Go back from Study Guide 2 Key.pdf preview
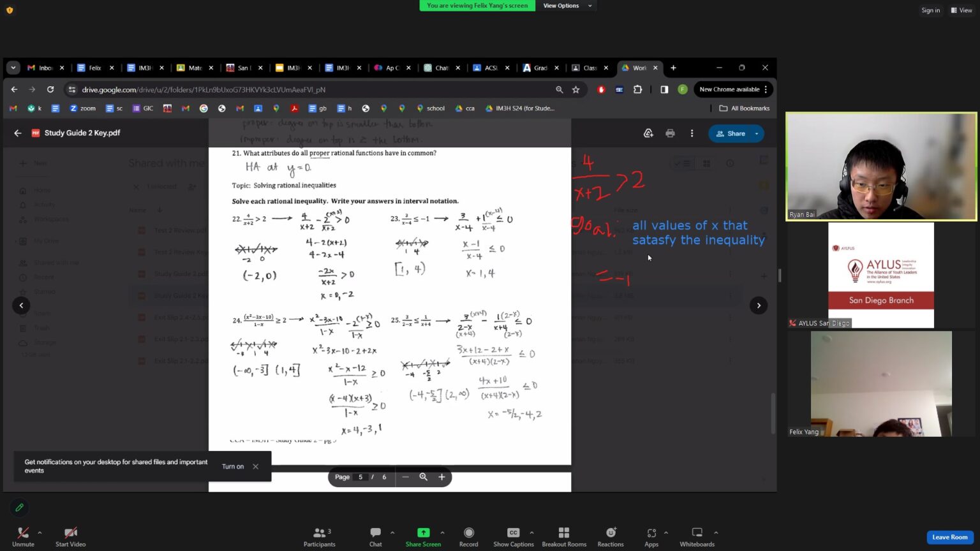The width and height of the screenshot is (980, 551). tap(18, 133)
